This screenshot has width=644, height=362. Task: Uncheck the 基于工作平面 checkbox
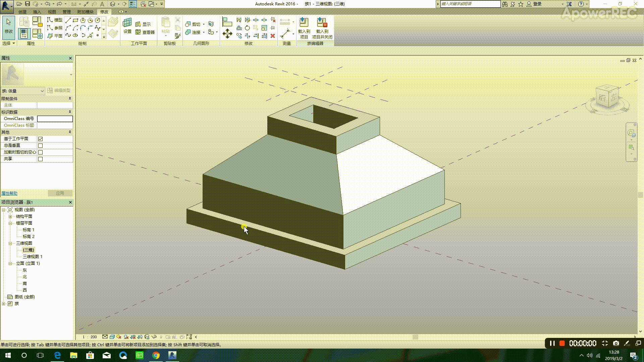(x=41, y=139)
